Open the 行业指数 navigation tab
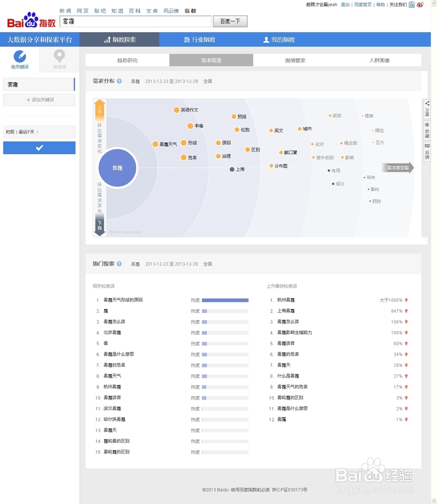 tap(200, 39)
